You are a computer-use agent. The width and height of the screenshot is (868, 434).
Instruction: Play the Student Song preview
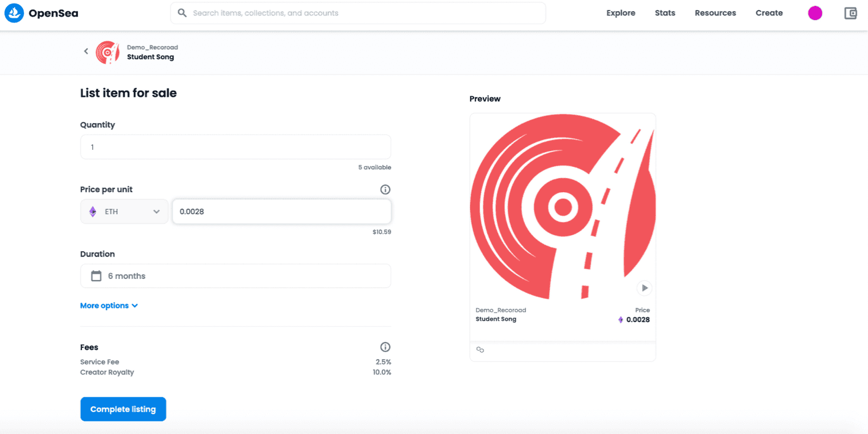(644, 288)
